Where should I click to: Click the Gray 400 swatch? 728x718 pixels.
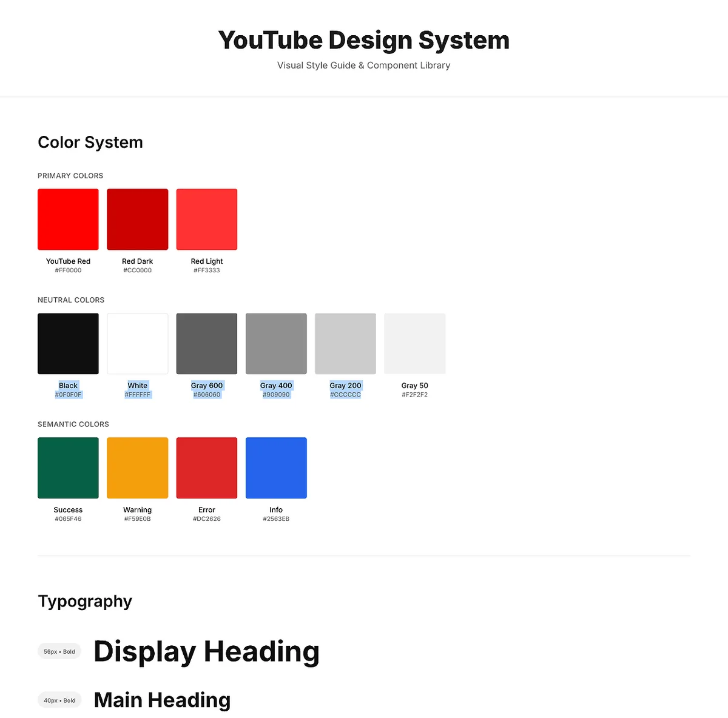pos(276,343)
